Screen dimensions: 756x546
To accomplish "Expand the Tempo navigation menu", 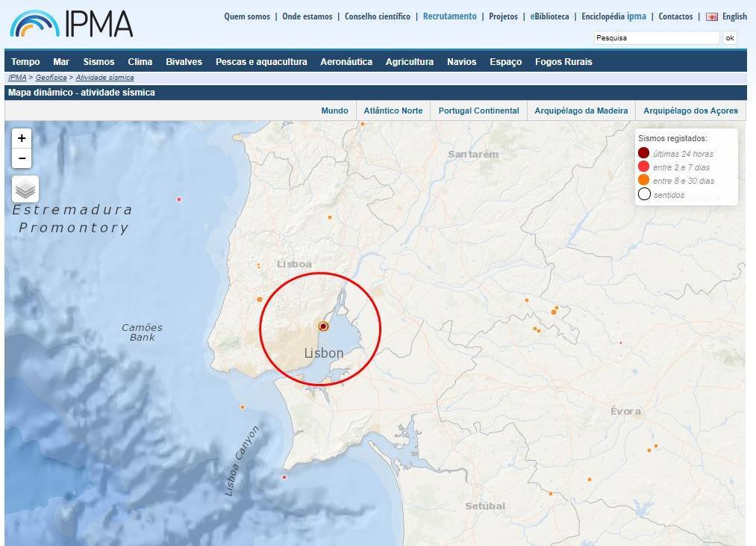I will 25,62.
